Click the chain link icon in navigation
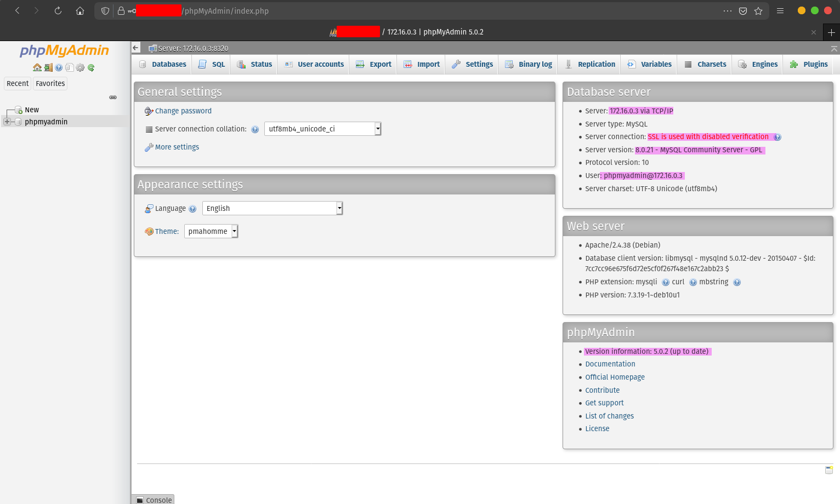Viewport: 840px width, 504px height. pos(113,97)
